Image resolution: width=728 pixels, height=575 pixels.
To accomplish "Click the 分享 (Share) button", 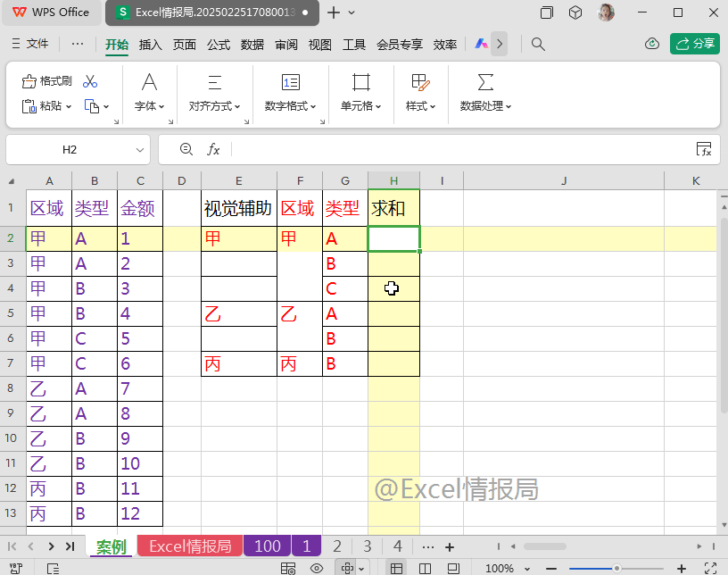I will coord(695,44).
